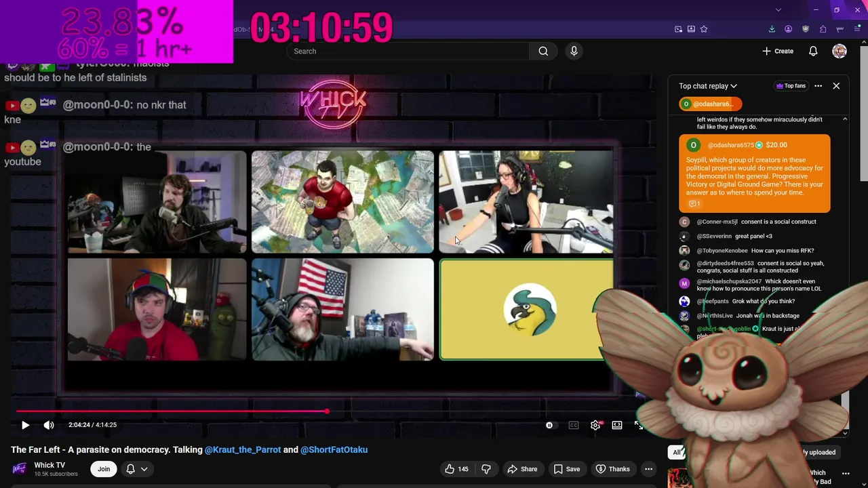Click into the YouTube Search field

click(408, 51)
